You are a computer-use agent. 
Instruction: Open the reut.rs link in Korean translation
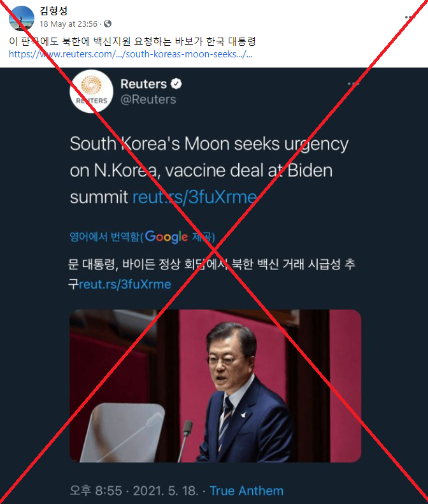click(x=125, y=284)
